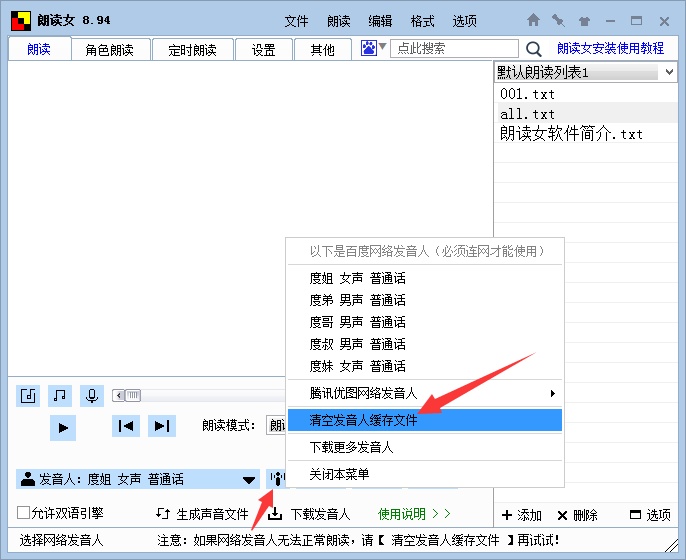Click 添加 button under list
The width and height of the screenshot is (686, 560).
coord(522,515)
